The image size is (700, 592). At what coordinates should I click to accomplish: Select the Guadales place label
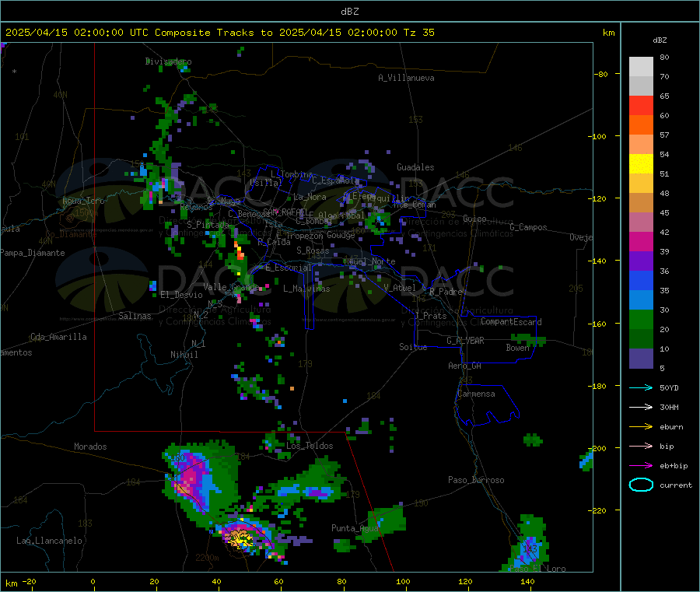tap(415, 167)
